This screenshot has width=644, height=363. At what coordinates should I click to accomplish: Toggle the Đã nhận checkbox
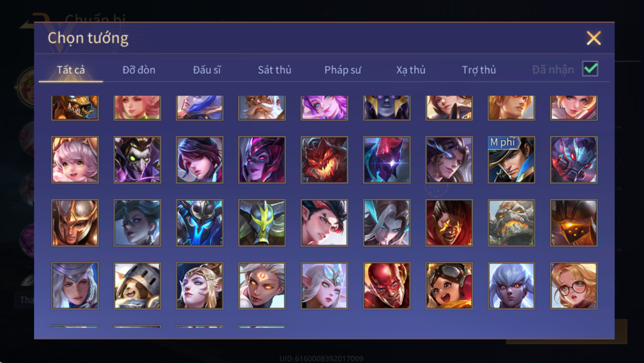point(590,69)
